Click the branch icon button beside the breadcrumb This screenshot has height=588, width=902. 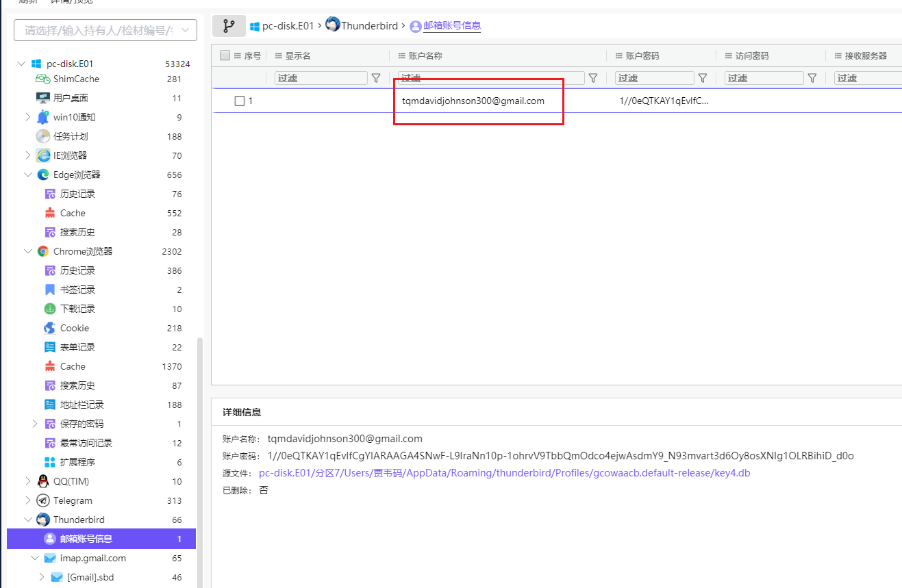click(x=229, y=26)
